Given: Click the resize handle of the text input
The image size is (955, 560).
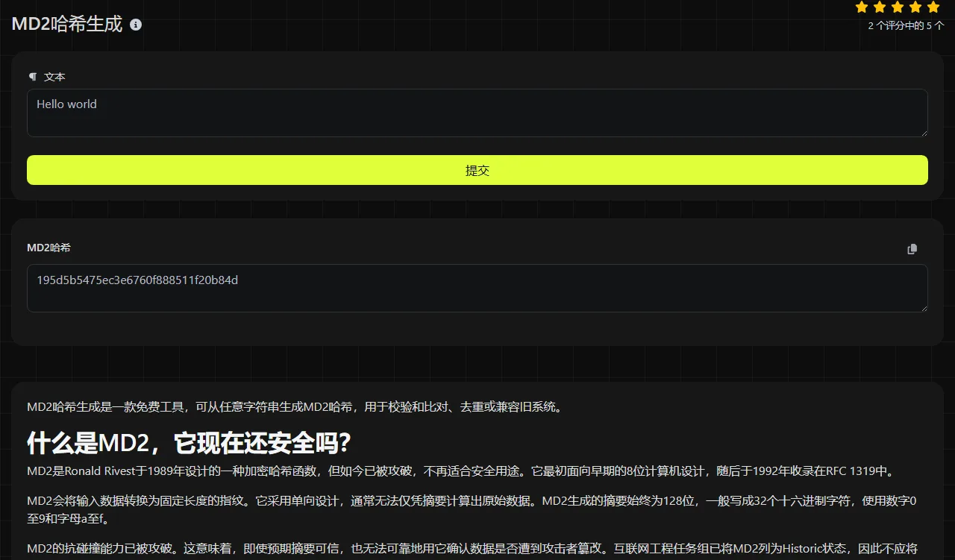Looking at the screenshot, I should (923, 132).
